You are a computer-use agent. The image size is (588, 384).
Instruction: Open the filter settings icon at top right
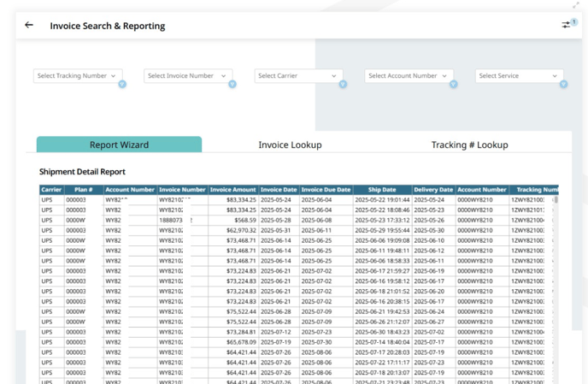click(x=566, y=26)
